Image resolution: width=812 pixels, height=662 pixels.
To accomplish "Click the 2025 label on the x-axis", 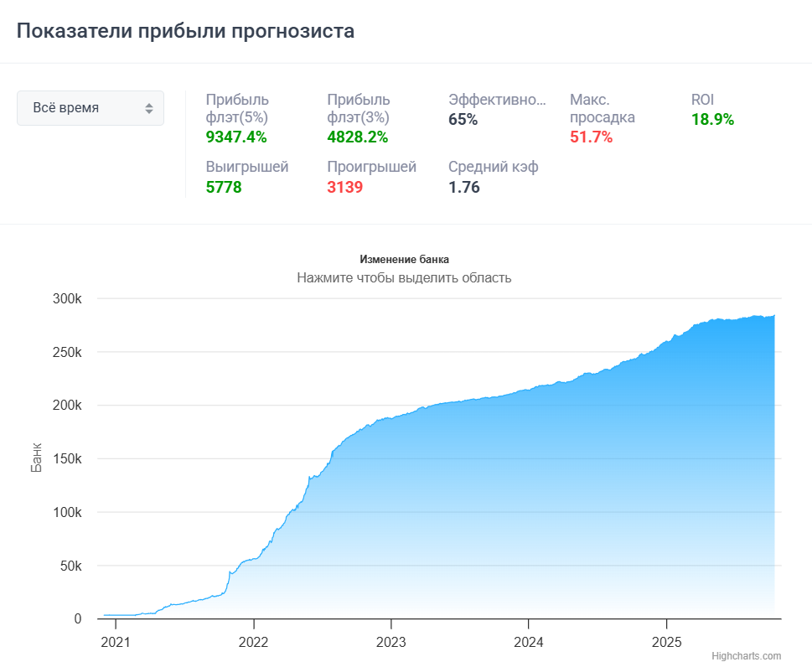I will (666, 642).
